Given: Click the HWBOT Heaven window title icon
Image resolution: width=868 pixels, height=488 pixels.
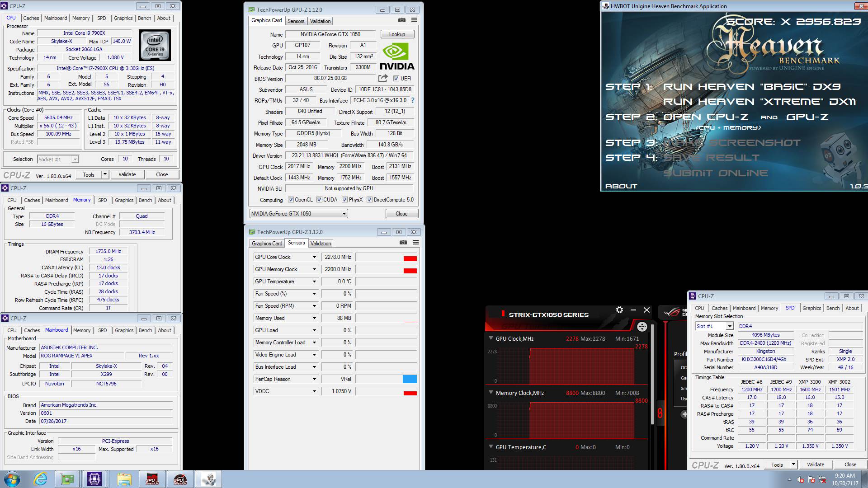Looking at the screenshot, I should tap(606, 6).
